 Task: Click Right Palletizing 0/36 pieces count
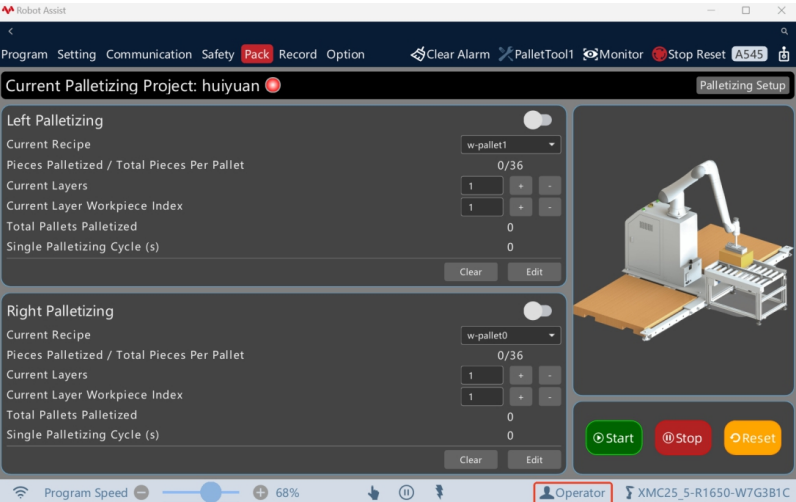coord(510,355)
